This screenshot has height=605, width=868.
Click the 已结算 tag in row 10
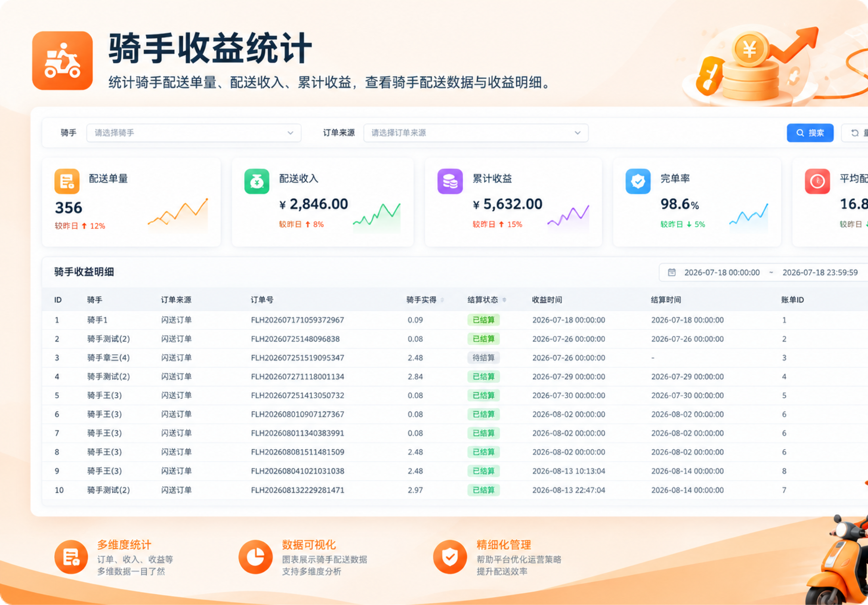coord(483,490)
